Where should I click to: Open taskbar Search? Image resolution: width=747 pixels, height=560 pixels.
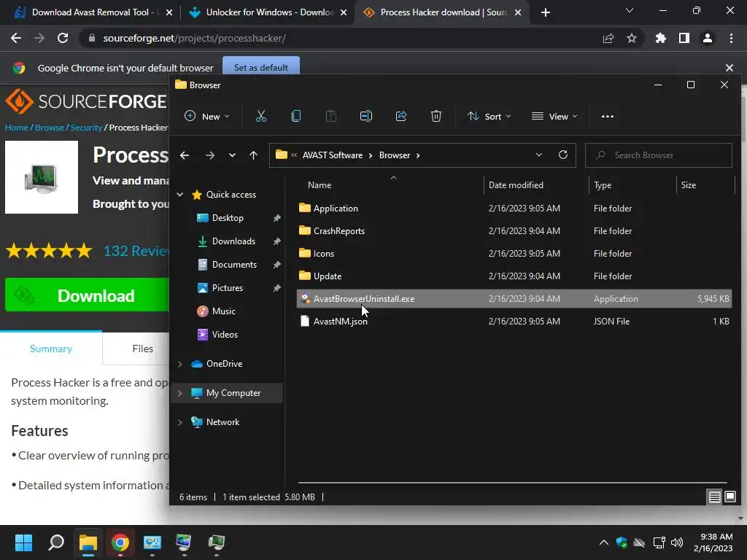click(x=56, y=542)
